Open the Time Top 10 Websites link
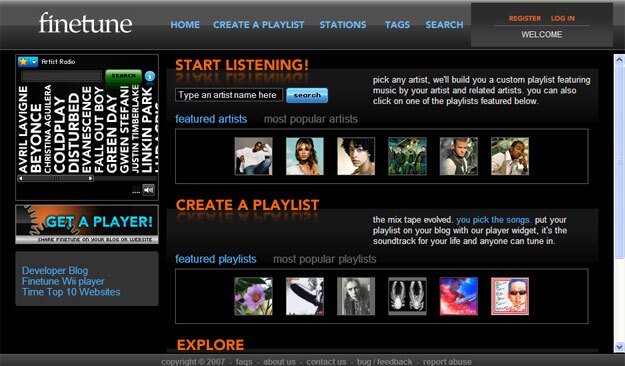The width and height of the screenshot is (625, 366). pos(71,292)
